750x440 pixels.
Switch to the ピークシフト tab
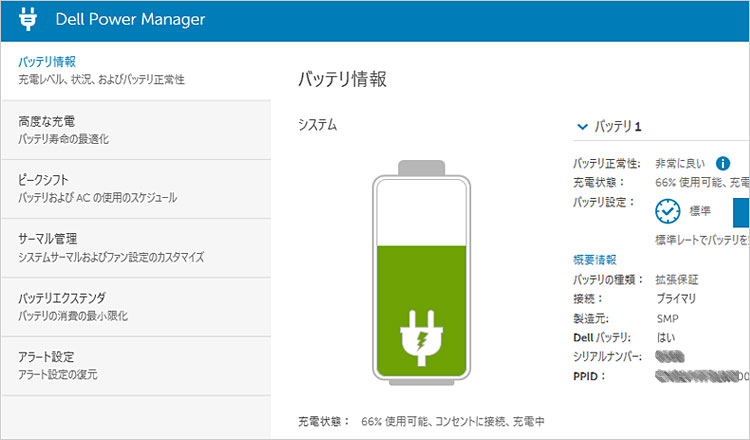click(136, 189)
